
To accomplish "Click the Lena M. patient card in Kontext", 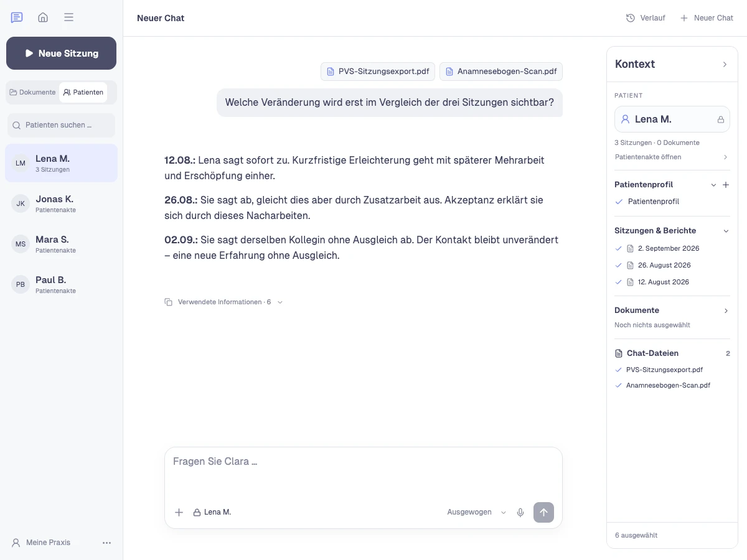I will pyautogui.click(x=672, y=119).
